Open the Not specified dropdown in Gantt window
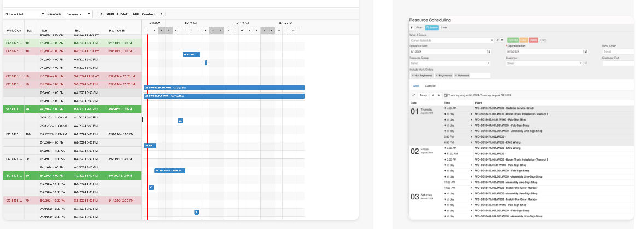 tap(24, 14)
